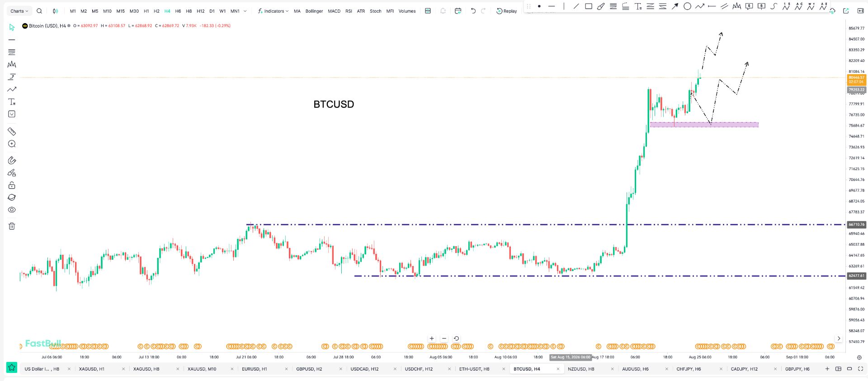Switch timeframe to M15
Image resolution: width=868 pixels, height=381 pixels.
120,11
